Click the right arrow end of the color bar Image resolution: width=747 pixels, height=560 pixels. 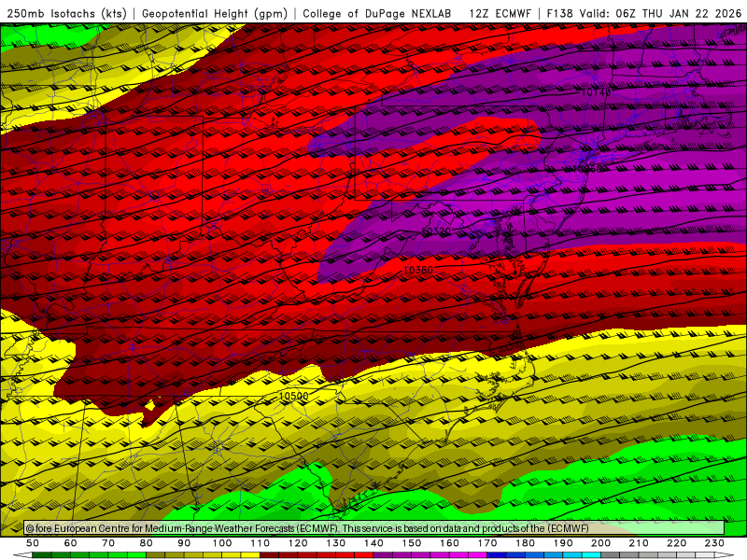coord(725,555)
